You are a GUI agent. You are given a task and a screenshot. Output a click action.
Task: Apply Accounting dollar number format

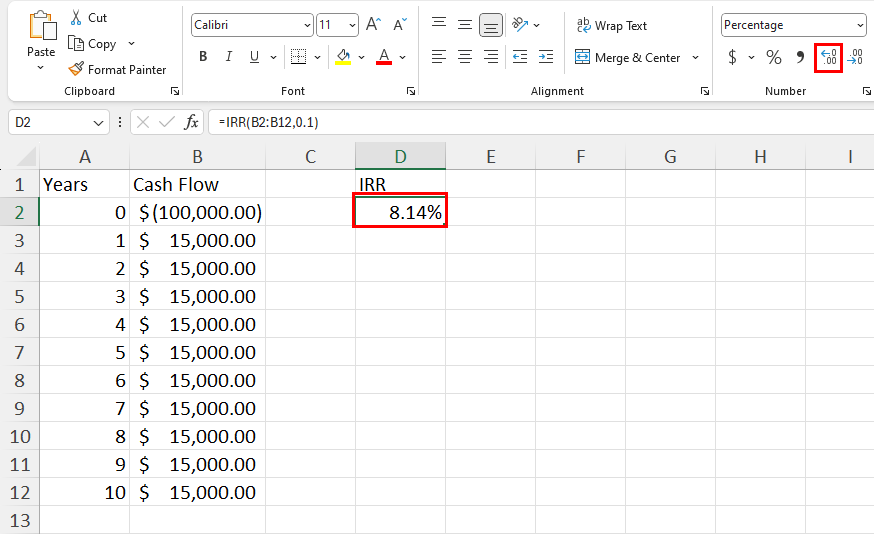(732, 57)
